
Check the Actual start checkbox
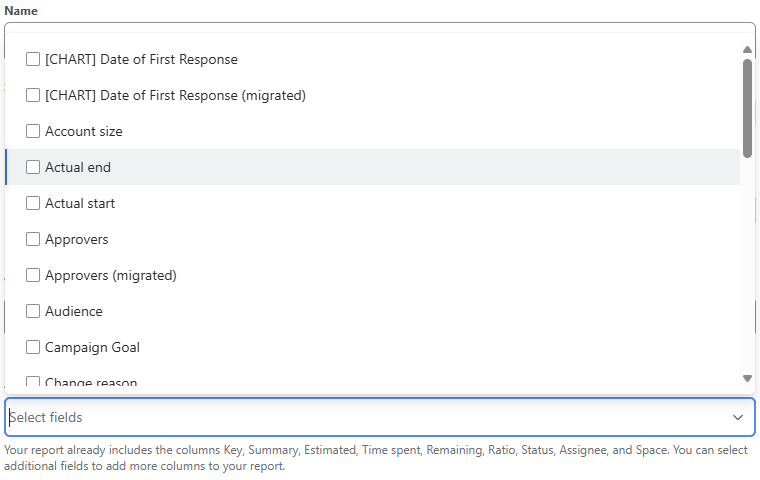tap(33, 203)
